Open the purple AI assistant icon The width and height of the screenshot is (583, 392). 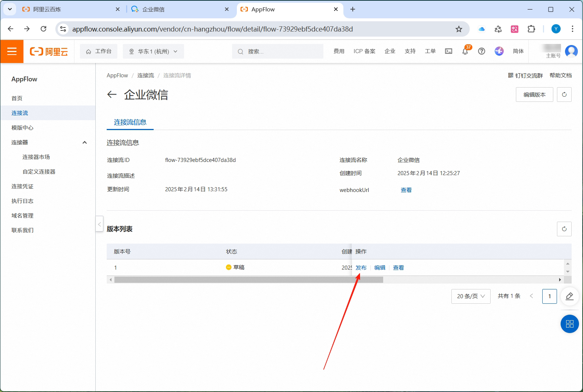(x=499, y=51)
